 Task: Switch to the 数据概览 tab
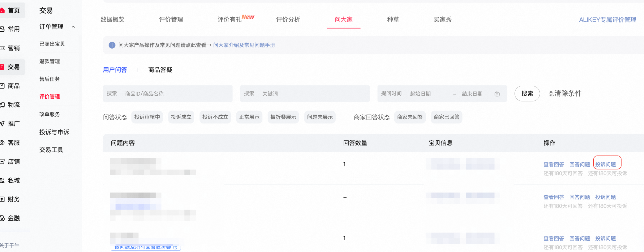(x=112, y=19)
